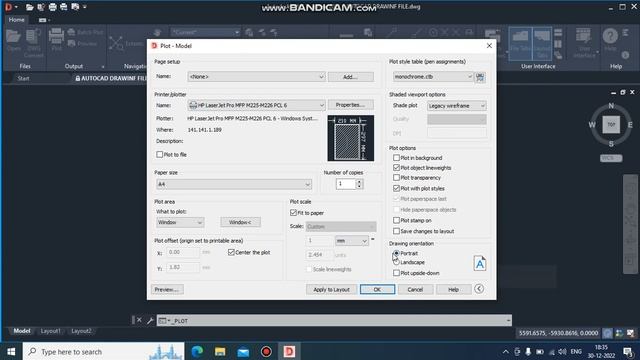Viewport: 640px width, 360px height.
Task: Open the Printer Name dropdown
Action: tap(256, 105)
